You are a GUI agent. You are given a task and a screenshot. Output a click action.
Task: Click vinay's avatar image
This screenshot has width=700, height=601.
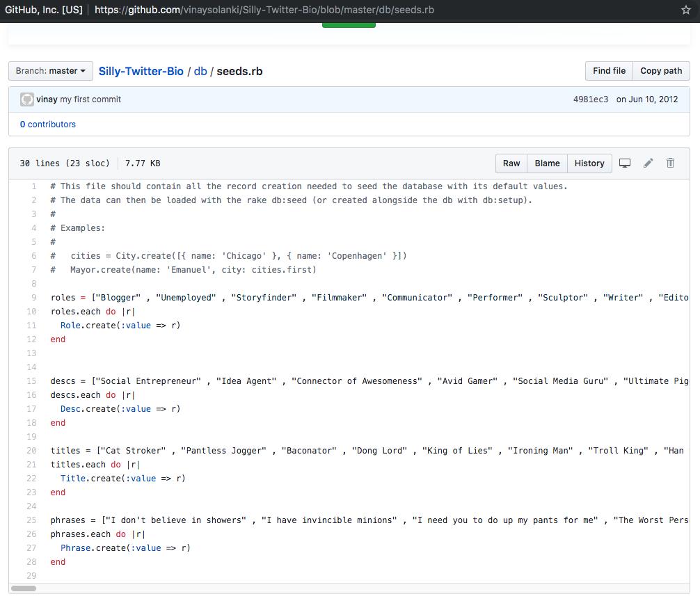pos(26,99)
